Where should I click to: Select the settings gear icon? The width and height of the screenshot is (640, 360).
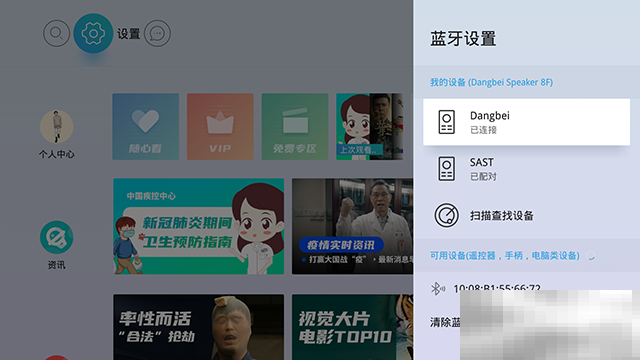(x=93, y=33)
